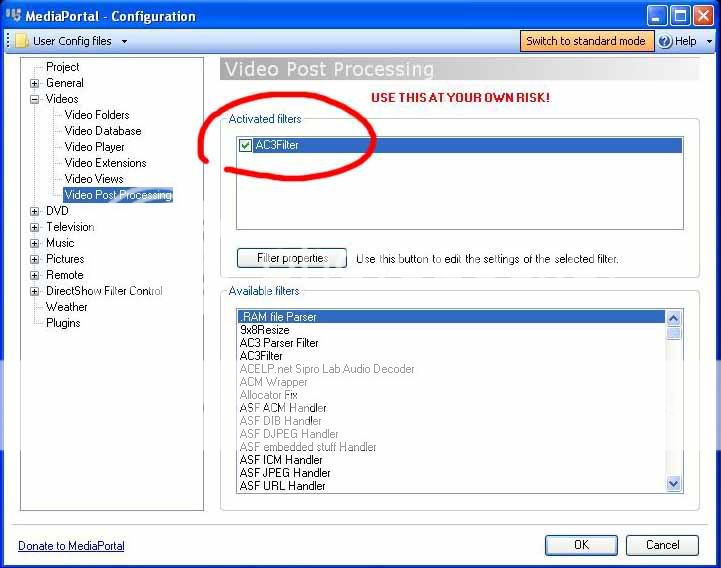
Task: Expand the DirectShow Filter Control node
Action: tap(35, 291)
